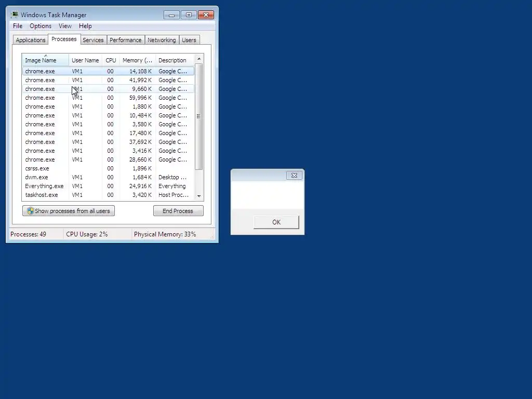The image size is (532, 399).
Task: Minimize the Task Manager window
Action: (x=171, y=15)
